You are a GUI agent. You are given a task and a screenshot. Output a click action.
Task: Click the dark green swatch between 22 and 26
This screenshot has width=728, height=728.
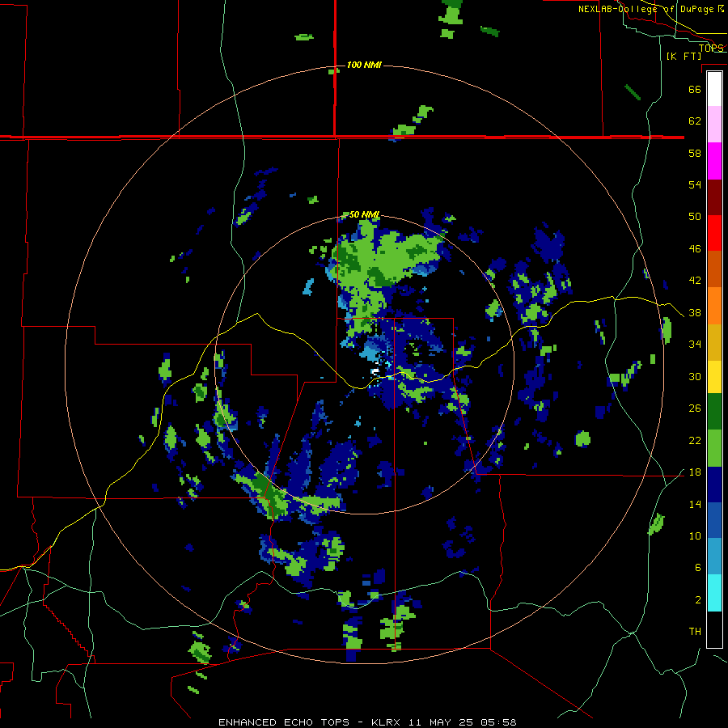coord(714,412)
